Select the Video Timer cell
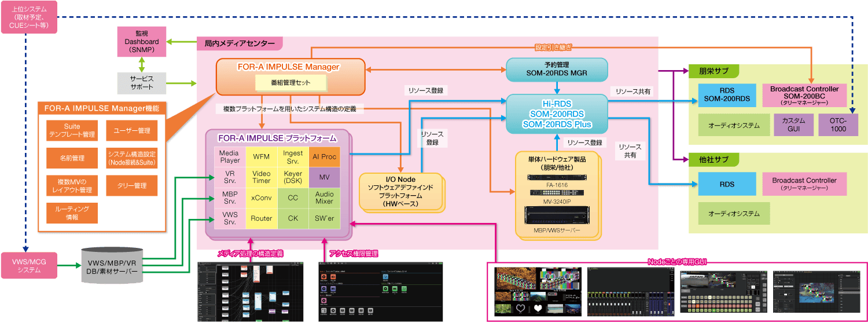Image resolution: width=868 pixels, height=322 pixels. 261,177
